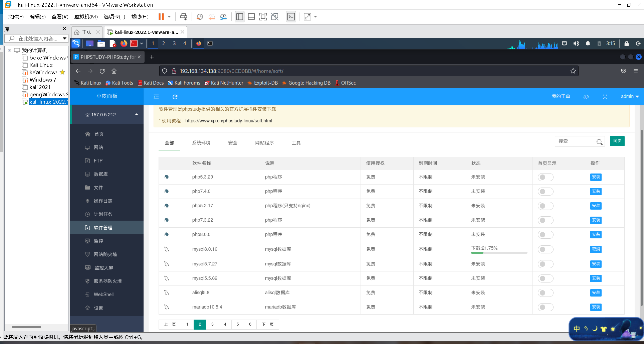Toggle panel fullscreen icon in header
644x344 pixels.
tap(605, 97)
